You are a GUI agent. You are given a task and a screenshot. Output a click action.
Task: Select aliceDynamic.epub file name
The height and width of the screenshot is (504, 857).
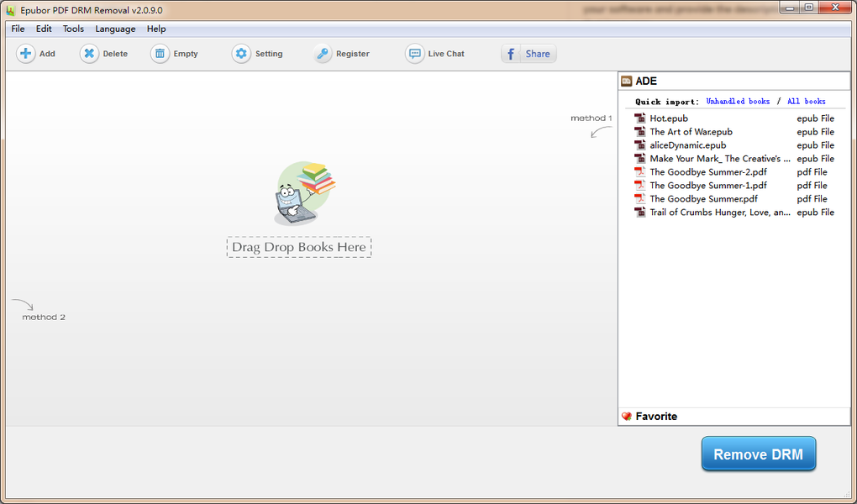point(687,144)
